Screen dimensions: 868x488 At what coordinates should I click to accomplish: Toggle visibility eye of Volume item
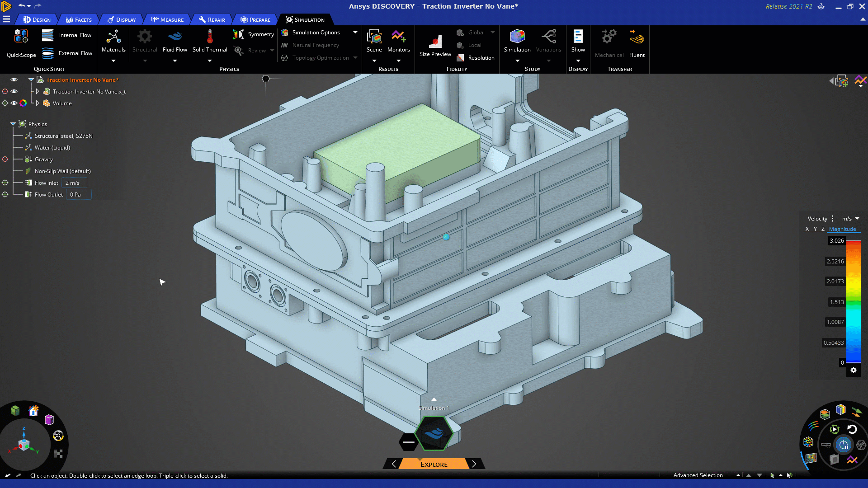tap(14, 103)
